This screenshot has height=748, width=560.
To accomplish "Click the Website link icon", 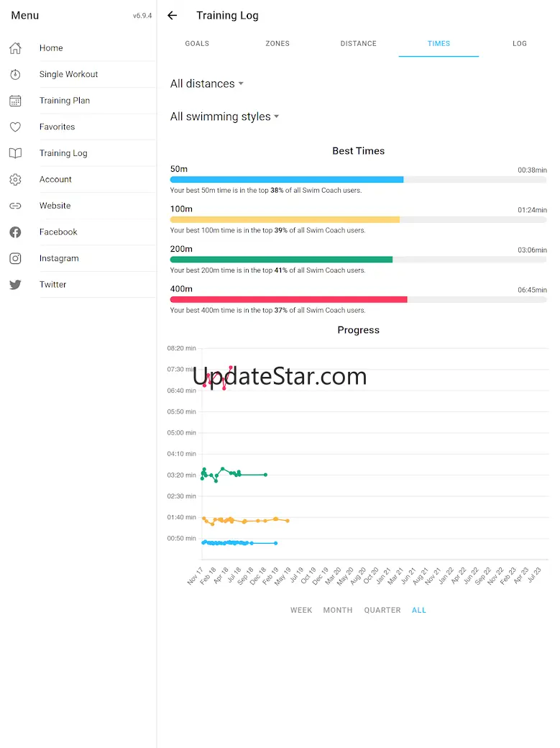I will [x=15, y=206].
